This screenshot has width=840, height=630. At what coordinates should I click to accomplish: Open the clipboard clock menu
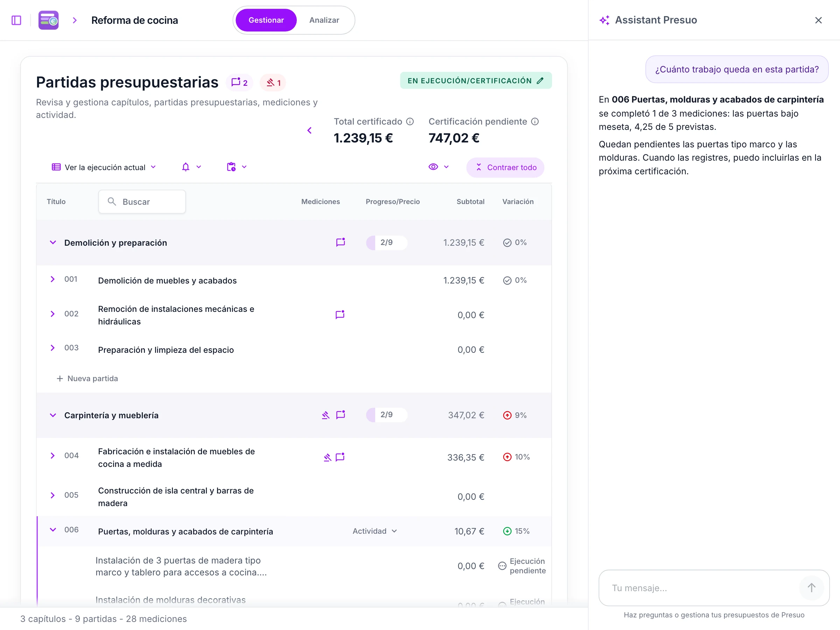tap(237, 167)
